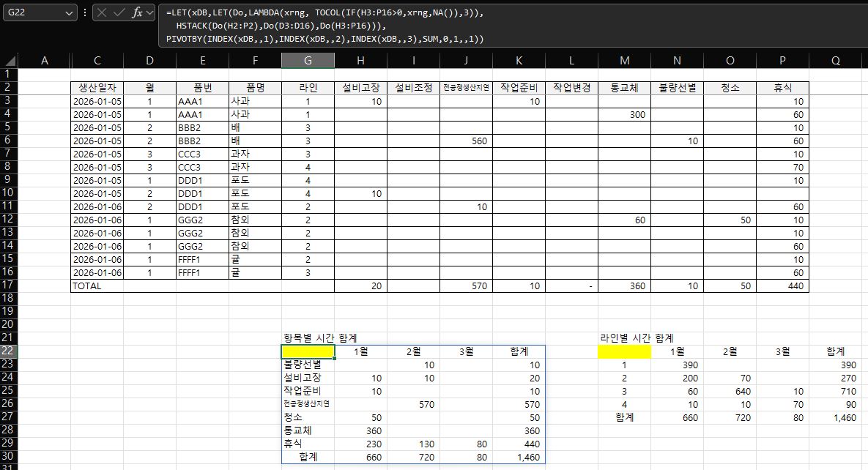Select the 생산일자 header cell
This screenshot has height=470, width=868.
(x=97, y=88)
